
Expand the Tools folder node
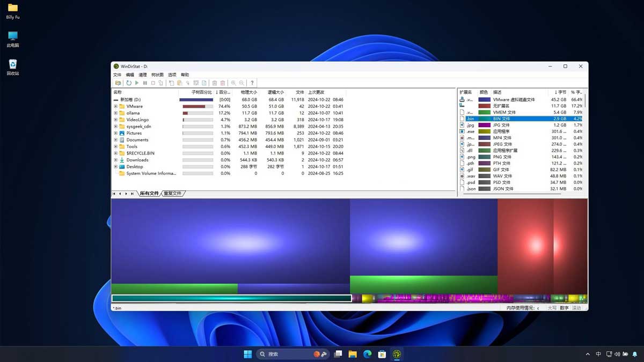[x=115, y=146]
